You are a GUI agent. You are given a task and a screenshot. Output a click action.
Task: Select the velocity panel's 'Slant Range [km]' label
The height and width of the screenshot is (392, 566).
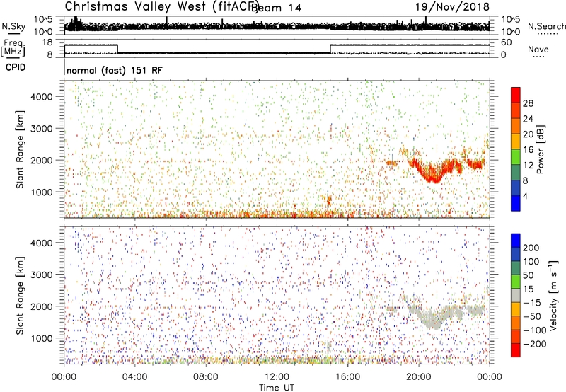pos(20,296)
